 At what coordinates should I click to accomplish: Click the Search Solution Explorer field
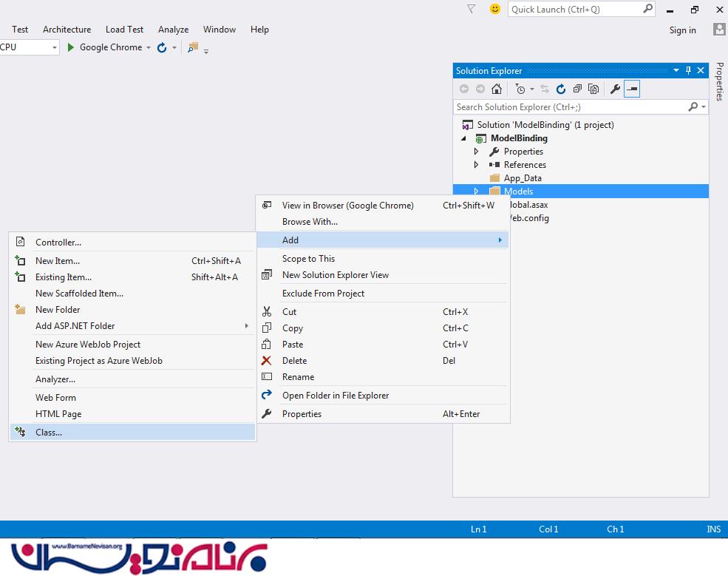click(569, 107)
